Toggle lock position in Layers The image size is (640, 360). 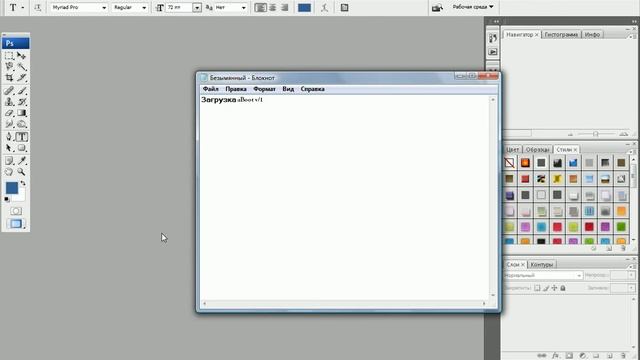[x=554, y=288]
